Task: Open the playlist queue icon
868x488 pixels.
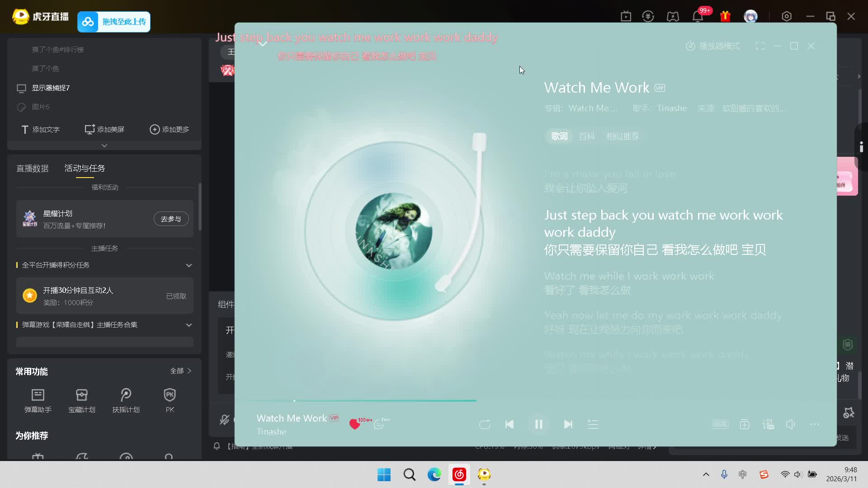Action: click(x=593, y=424)
